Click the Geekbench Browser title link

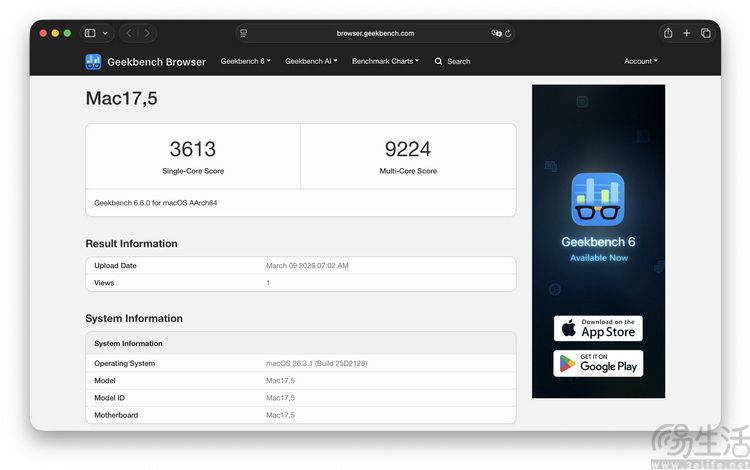[157, 61]
